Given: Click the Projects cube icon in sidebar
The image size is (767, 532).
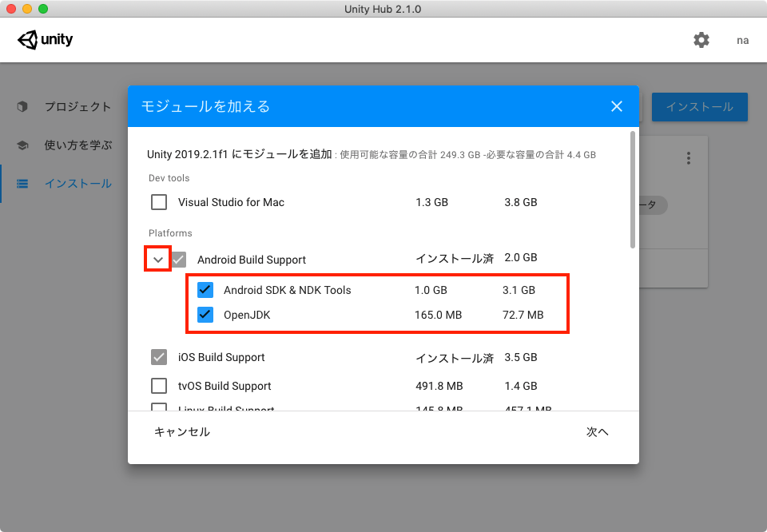Looking at the screenshot, I should (x=22, y=106).
